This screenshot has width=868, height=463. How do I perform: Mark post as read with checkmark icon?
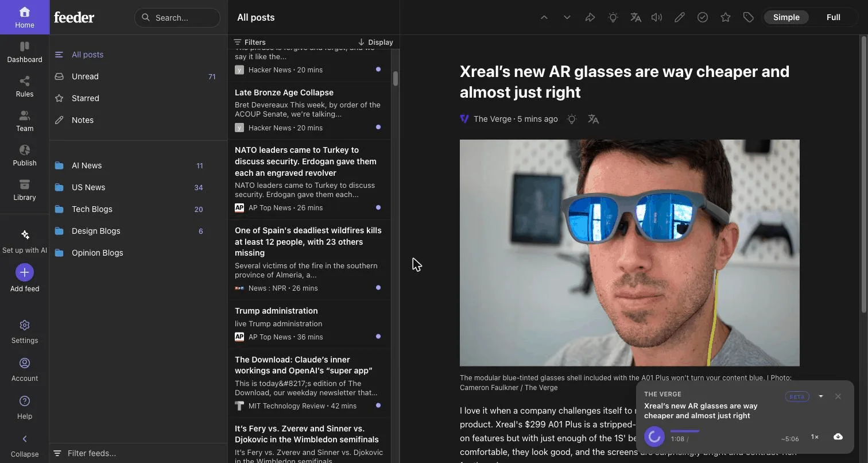click(x=703, y=17)
